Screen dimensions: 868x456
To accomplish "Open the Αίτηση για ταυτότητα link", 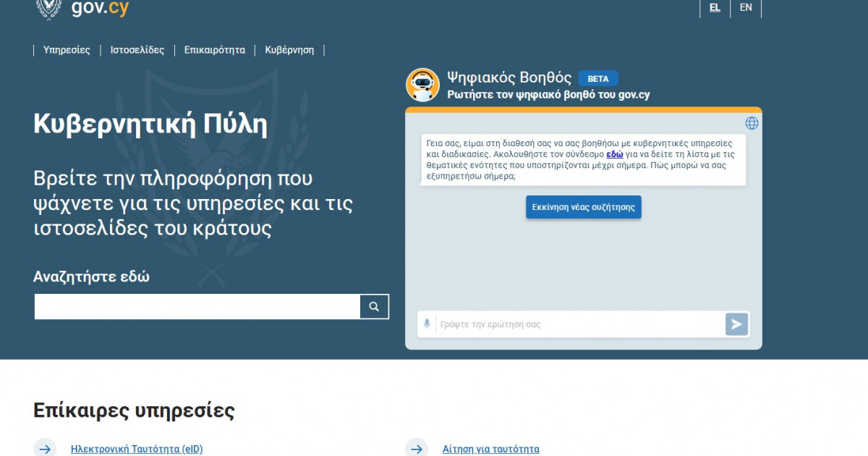I will pos(490,449).
